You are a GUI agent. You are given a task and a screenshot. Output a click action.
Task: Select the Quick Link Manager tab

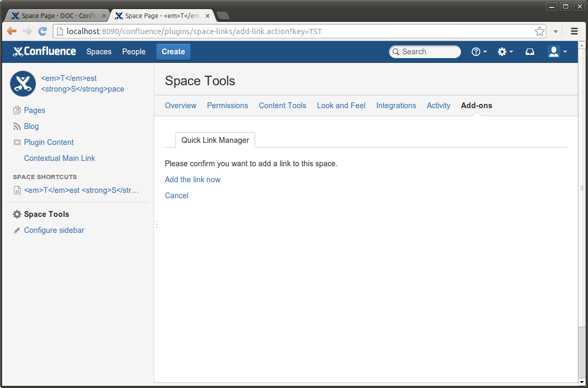tap(215, 140)
